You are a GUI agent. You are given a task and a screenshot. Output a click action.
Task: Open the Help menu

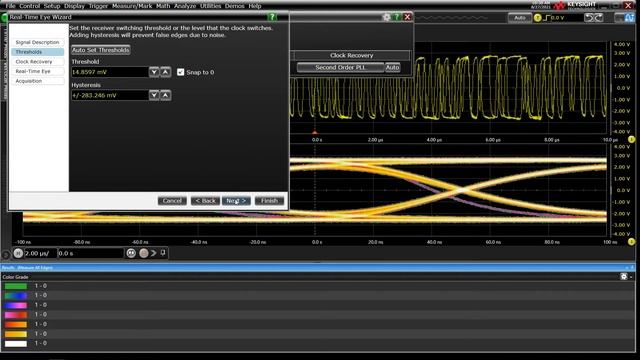[255, 6]
